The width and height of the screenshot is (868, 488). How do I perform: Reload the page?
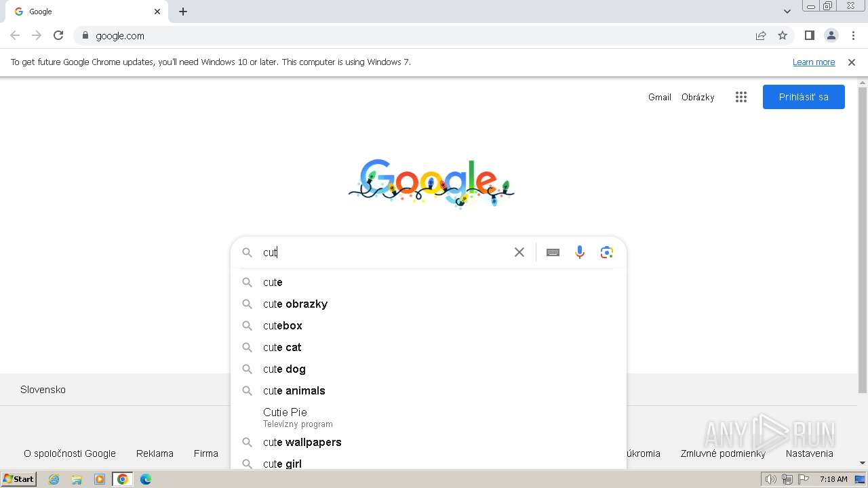58,35
